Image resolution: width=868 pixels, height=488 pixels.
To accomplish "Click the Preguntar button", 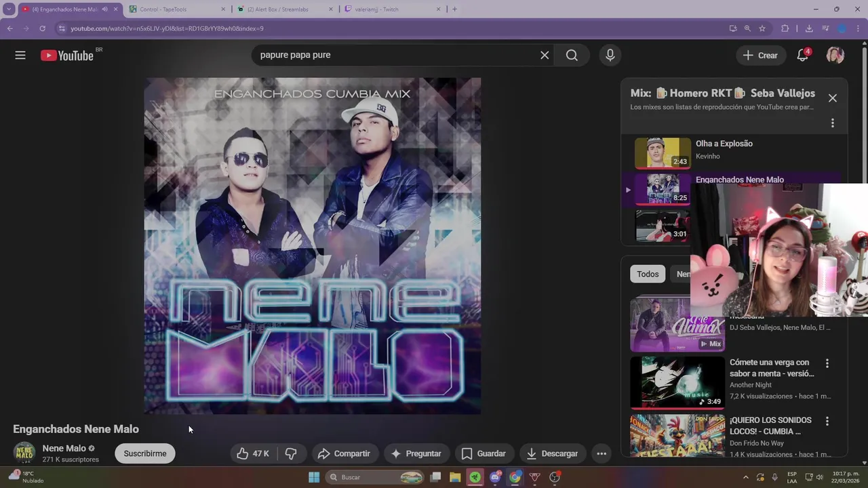I will [416, 453].
